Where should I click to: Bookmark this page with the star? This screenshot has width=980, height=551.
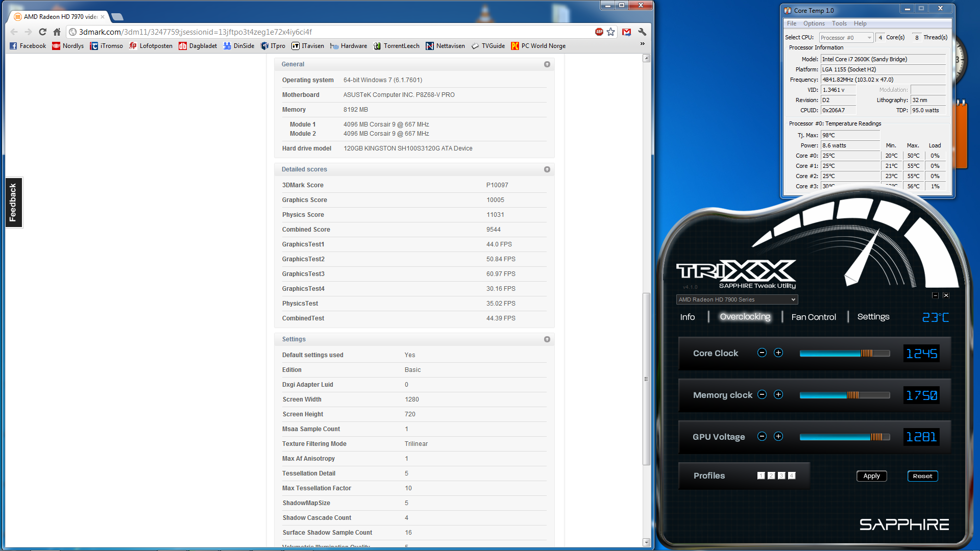point(611,32)
